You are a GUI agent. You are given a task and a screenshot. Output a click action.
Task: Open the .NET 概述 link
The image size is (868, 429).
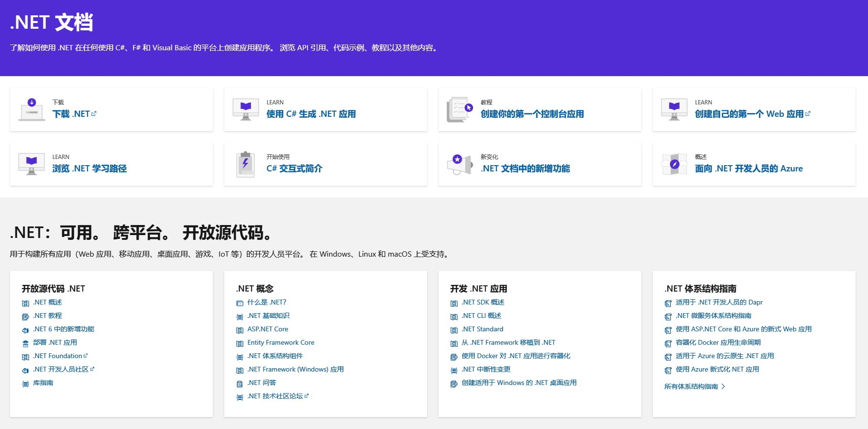pos(47,302)
